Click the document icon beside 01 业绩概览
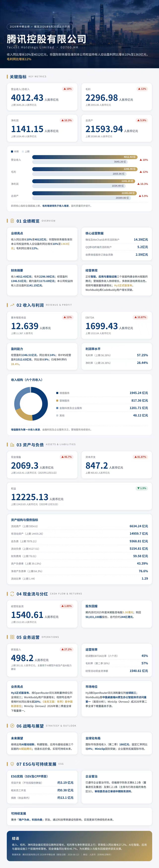The width and height of the screenshot is (159, 868). [x=12, y=221]
